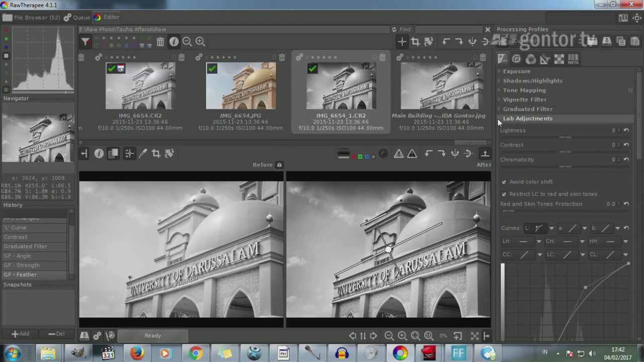Screen dimensions: 644x362
Task: Click Del snapshot button
Action: (56, 334)
